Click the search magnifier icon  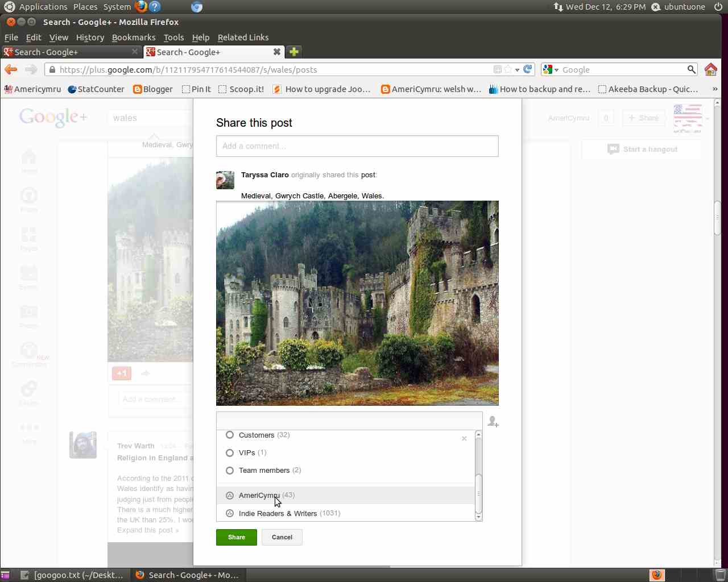click(x=691, y=69)
